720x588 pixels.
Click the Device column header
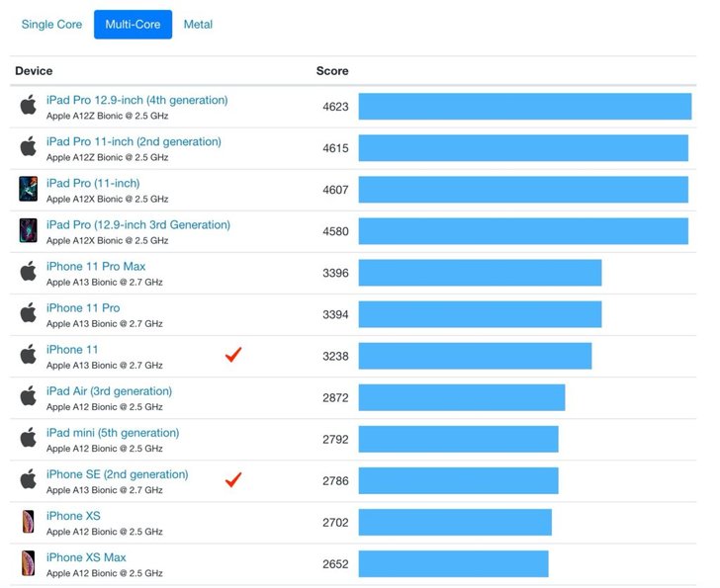[x=34, y=71]
